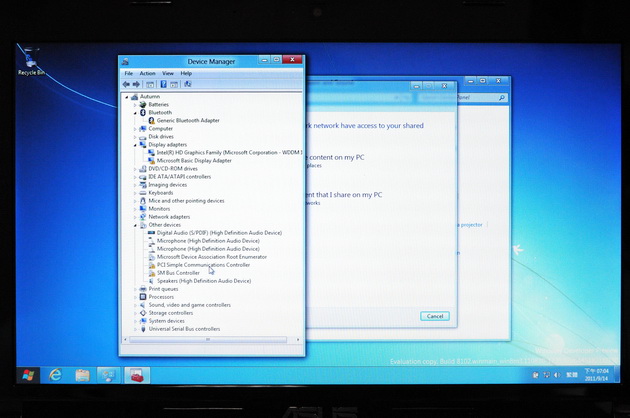630x418 pixels.
Task: Select the Generic Bluetooth Adapter device
Action: click(x=187, y=121)
